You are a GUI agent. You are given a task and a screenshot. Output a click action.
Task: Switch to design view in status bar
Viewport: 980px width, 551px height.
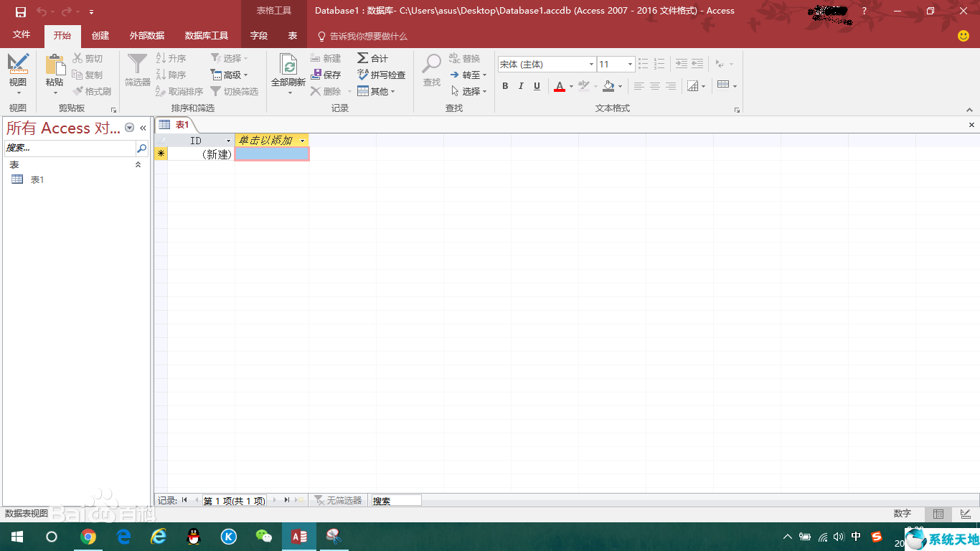click(965, 514)
